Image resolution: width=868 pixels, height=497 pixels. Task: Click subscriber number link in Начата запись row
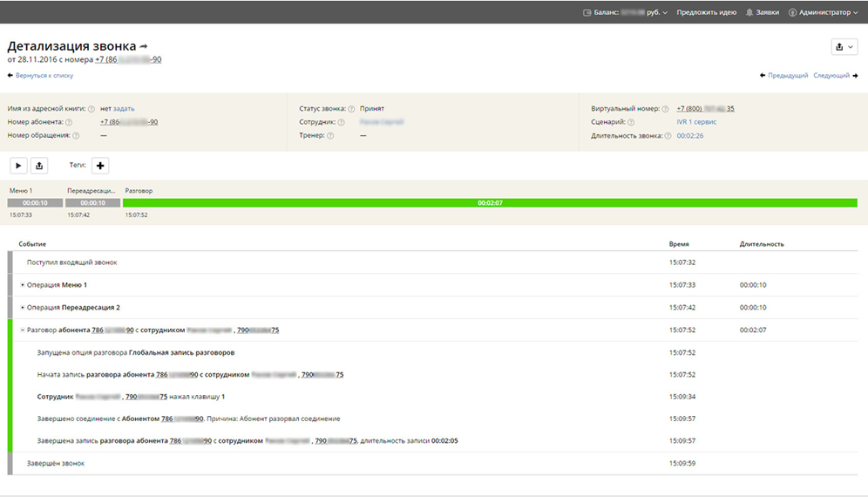(x=177, y=375)
